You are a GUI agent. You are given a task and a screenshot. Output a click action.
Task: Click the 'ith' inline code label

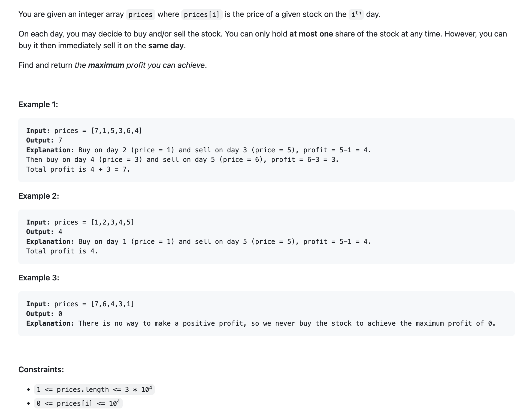coord(356,14)
